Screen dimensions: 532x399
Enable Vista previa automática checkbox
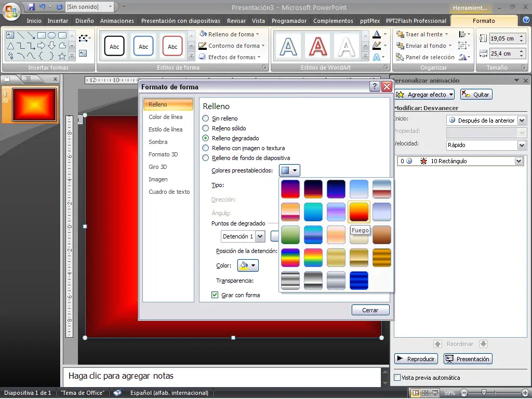[x=397, y=378]
